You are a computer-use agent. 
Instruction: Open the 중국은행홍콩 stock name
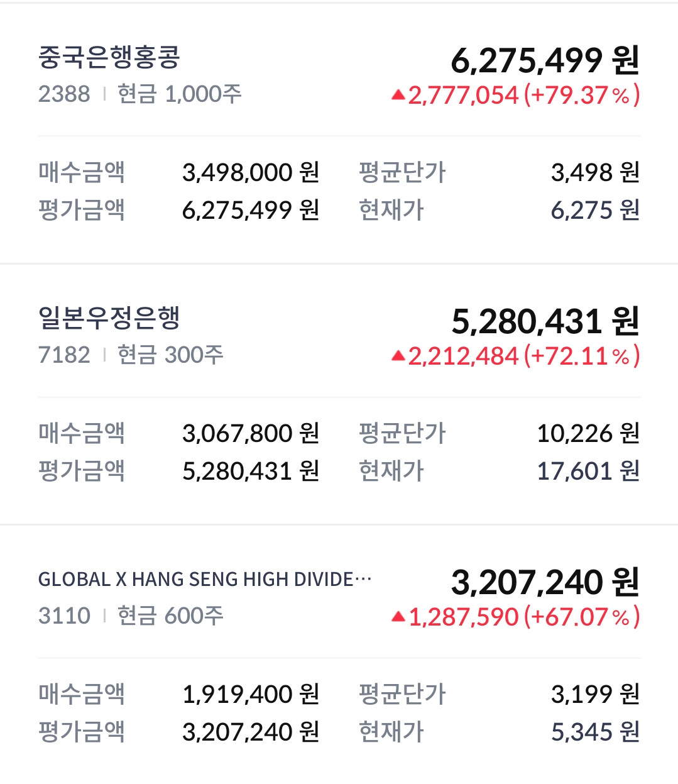point(109,58)
